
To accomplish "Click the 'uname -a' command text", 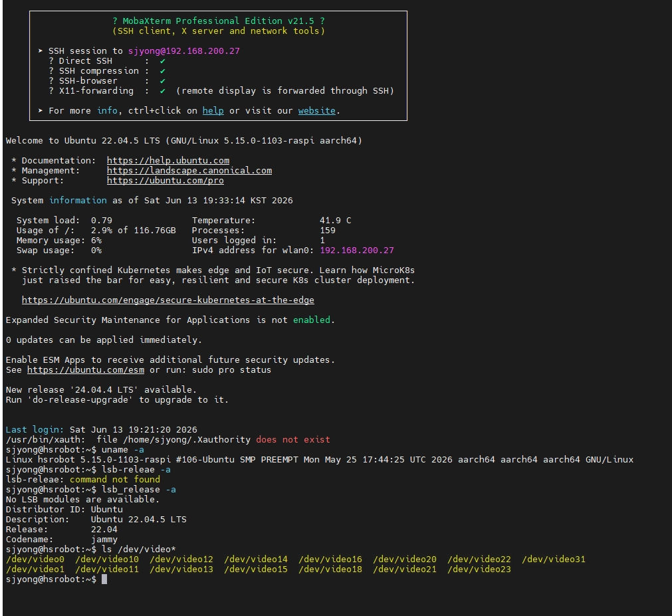I will pyautogui.click(x=122, y=449).
